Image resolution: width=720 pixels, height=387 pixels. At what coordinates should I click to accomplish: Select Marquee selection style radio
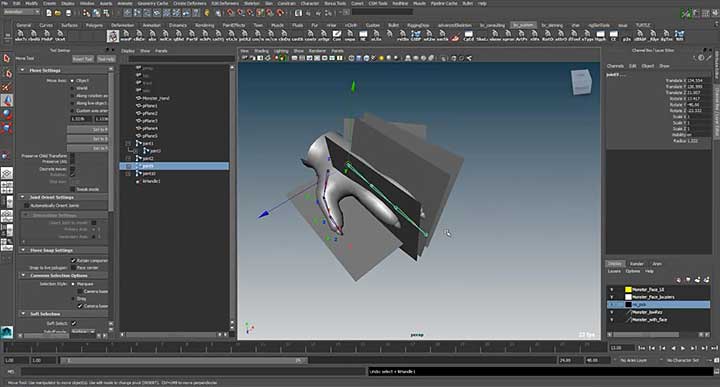pyautogui.click(x=73, y=284)
